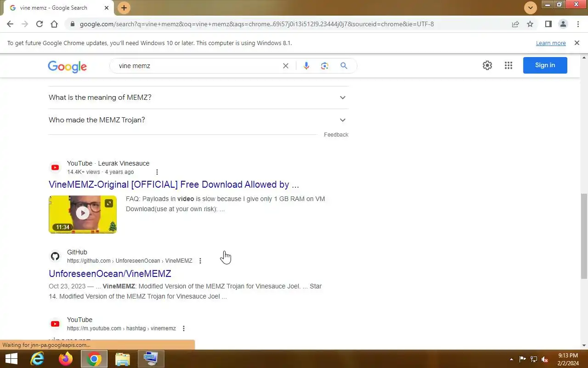
Task: Click the browser forward arrow
Action: (x=25, y=24)
